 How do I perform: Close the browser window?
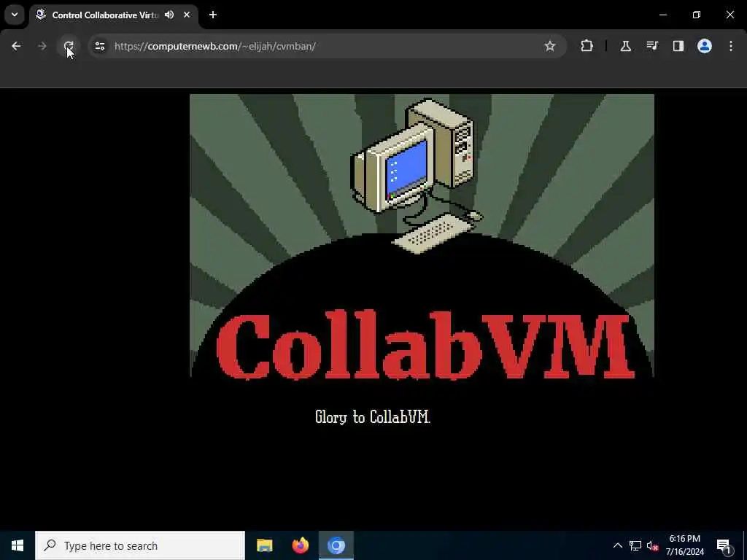click(729, 15)
